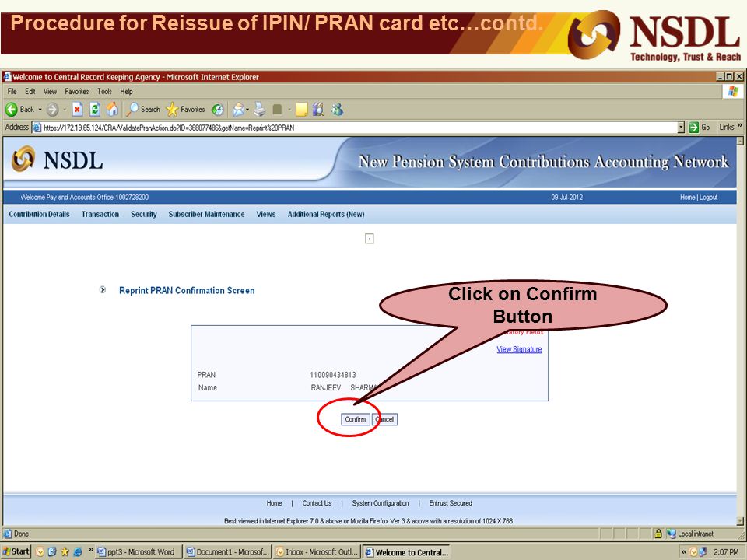Open the Windows Start button
This screenshot has height=560, width=747.
pos(16,551)
